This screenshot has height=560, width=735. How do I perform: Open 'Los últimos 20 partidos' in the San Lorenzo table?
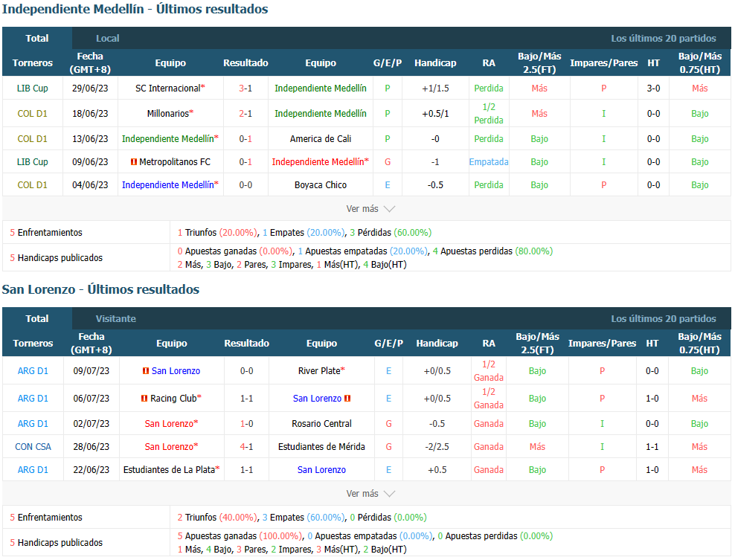tap(664, 318)
